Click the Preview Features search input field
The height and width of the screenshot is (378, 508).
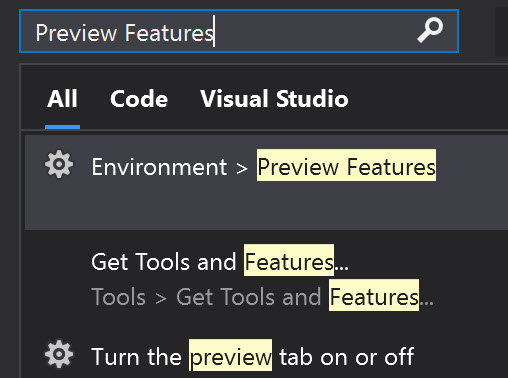pos(239,31)
